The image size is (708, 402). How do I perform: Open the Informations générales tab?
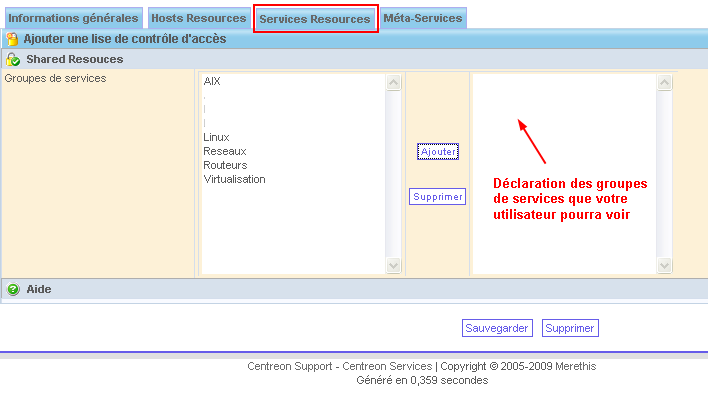(x=73, y=18)
